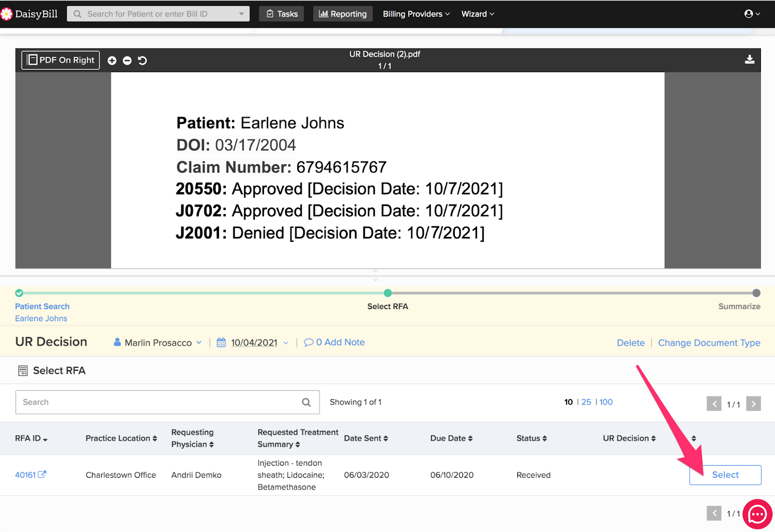This screenshot has width=775, height=532.
Task: Click the 06/03/2020 date sent cell
Action: coord(367,475)
